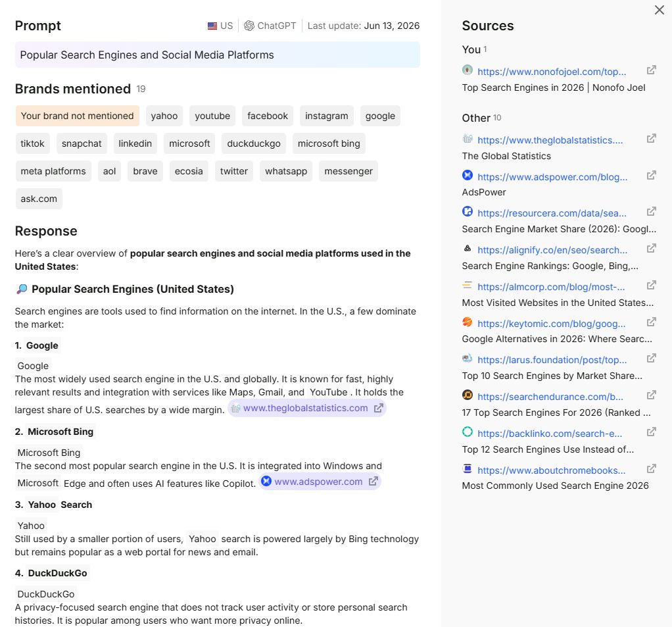
Task: Select the duckduckgo brand chip
Action: [x=254, y=143]
